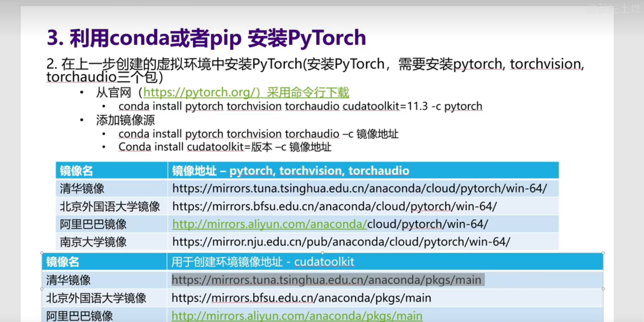
Task: Click the slide title about installing PyTorch
Action: 206,38
